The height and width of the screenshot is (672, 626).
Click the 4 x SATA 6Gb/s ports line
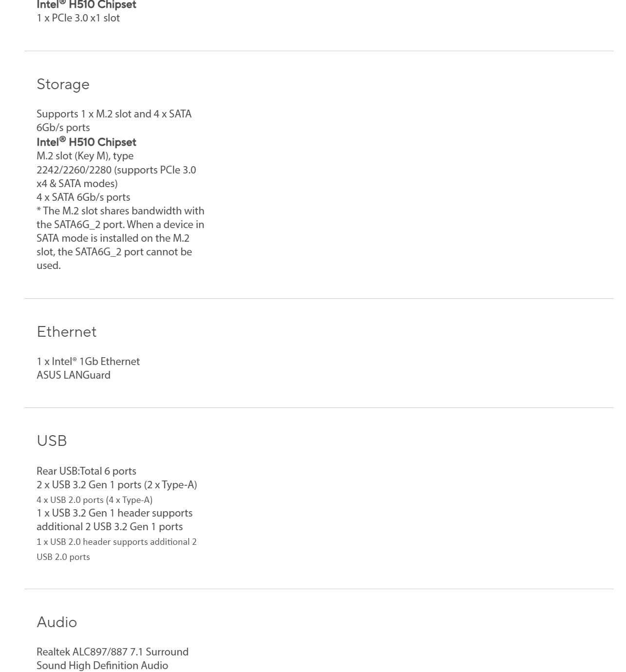tap(83, 197)
